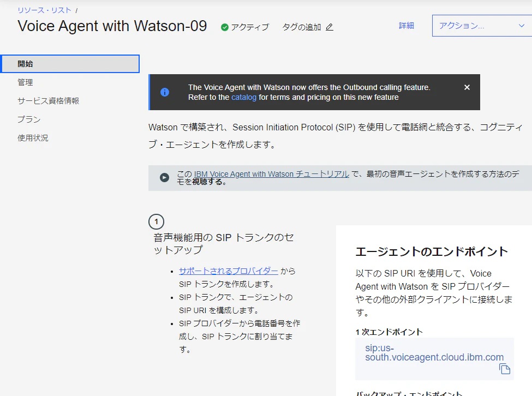
Task: Click the play icon beside the tutorial text
Action: (165, 178)
